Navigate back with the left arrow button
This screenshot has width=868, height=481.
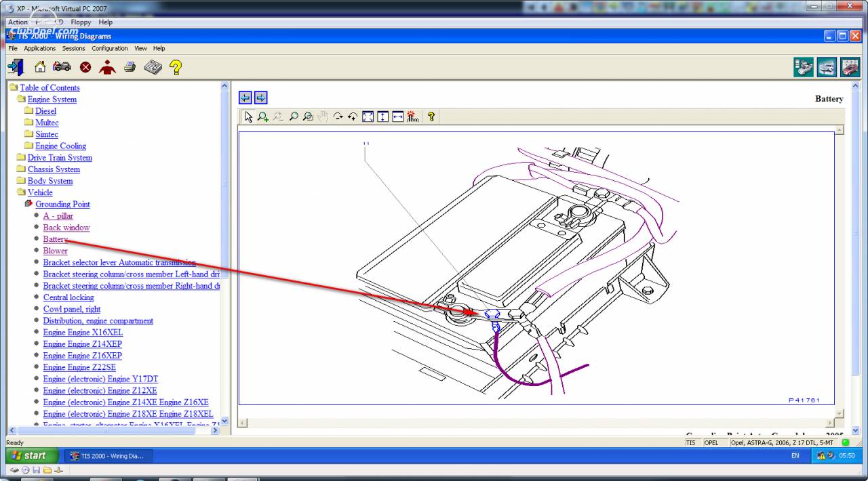[245, 98]
